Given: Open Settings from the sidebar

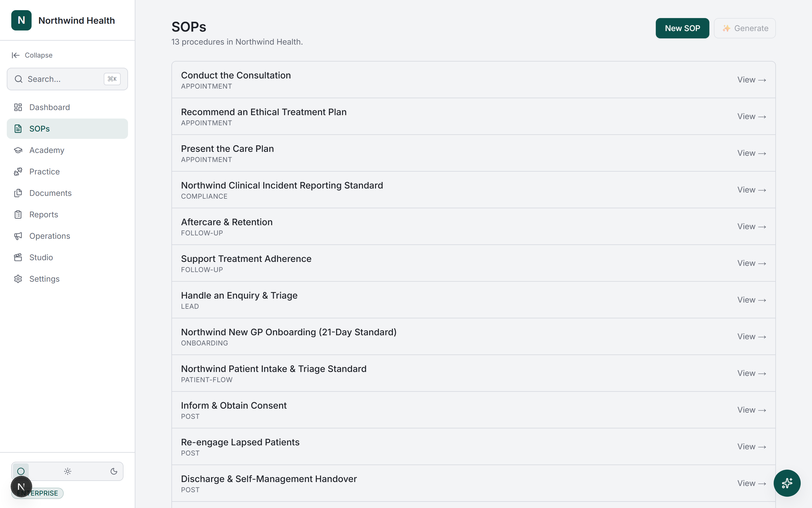Looking at the screenshot, I should pyautogui.click(x=67, y=279).
